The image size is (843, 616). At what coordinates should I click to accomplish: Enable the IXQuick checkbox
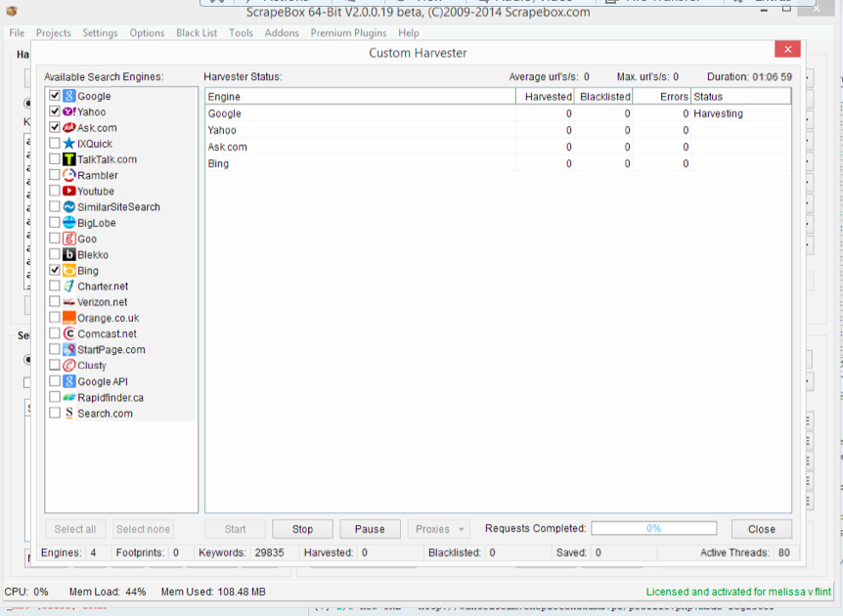[55, 143]
